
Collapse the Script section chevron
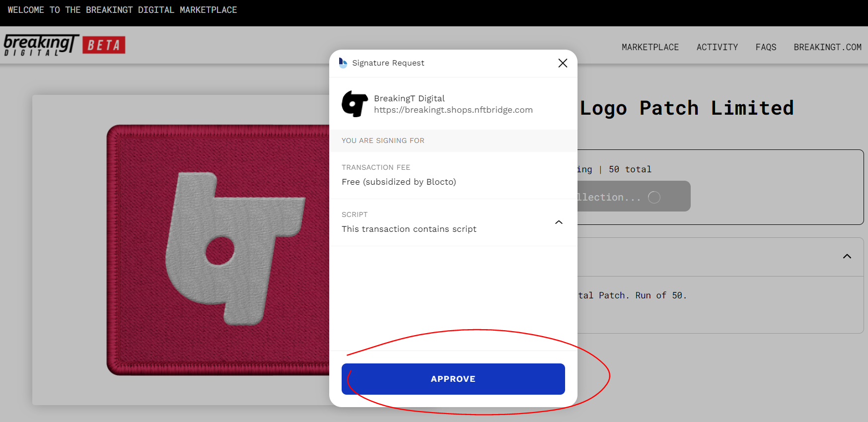point(559,222)
